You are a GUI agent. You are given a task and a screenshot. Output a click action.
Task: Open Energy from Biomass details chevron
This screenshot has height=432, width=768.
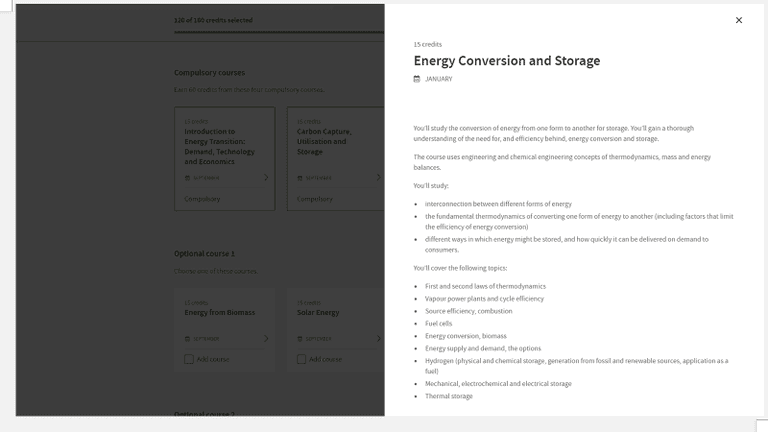click(x=266, y=339)
